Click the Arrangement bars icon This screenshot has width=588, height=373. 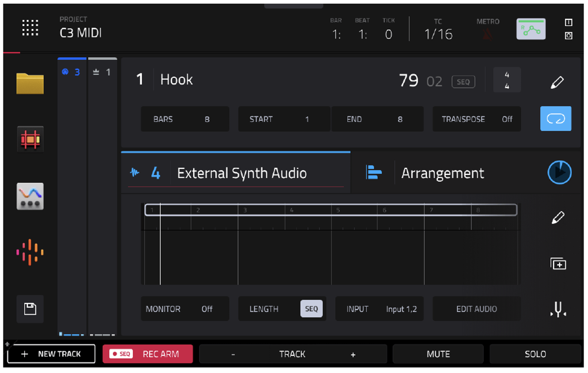point(374,173)
